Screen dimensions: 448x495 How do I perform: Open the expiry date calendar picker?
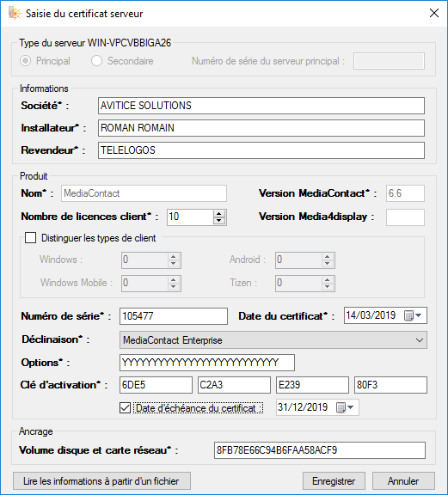click(345, 407)
